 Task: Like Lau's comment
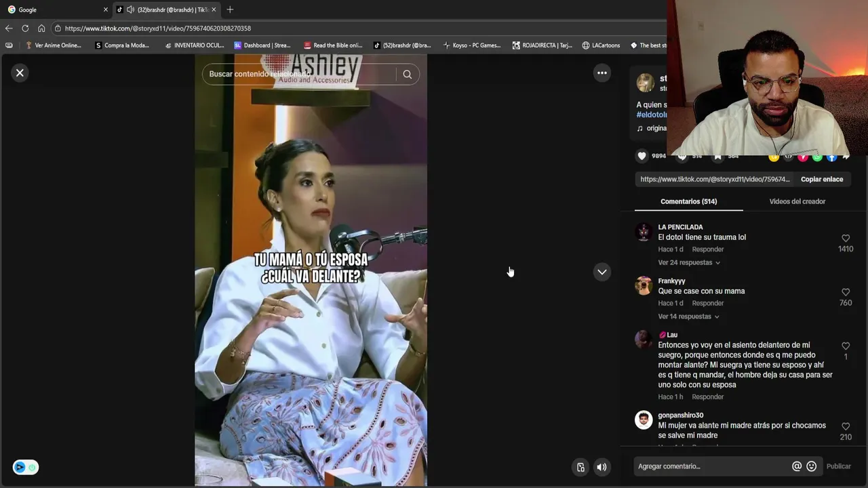click(846, 346)
